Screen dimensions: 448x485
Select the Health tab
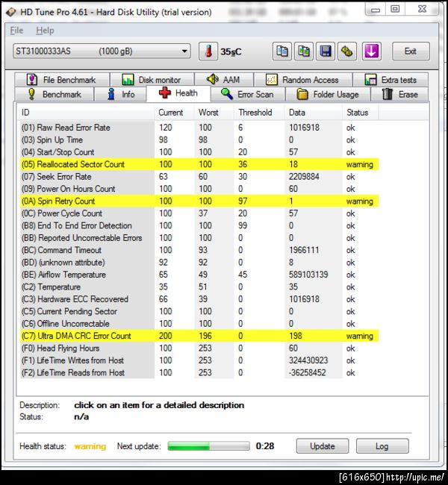click(178, 93)
